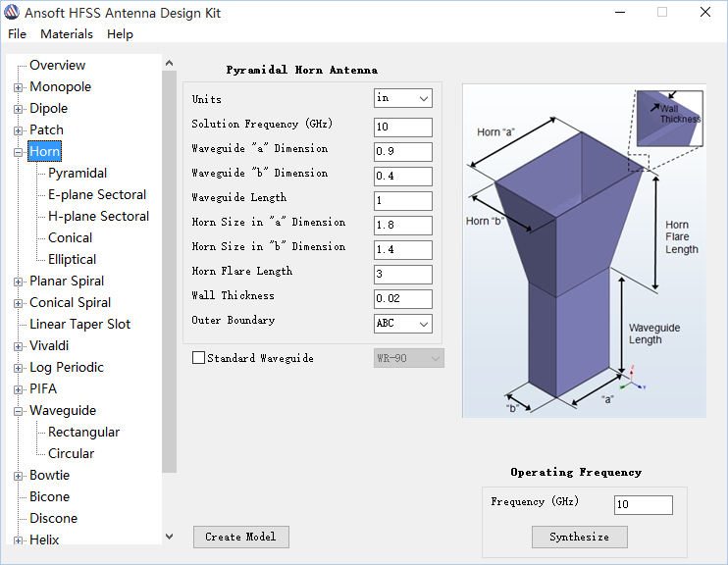The height and width of the screenshot is (565, 728).
Task: Open the Materials menu
Action: pyautogui.click(x=67, y=34)
